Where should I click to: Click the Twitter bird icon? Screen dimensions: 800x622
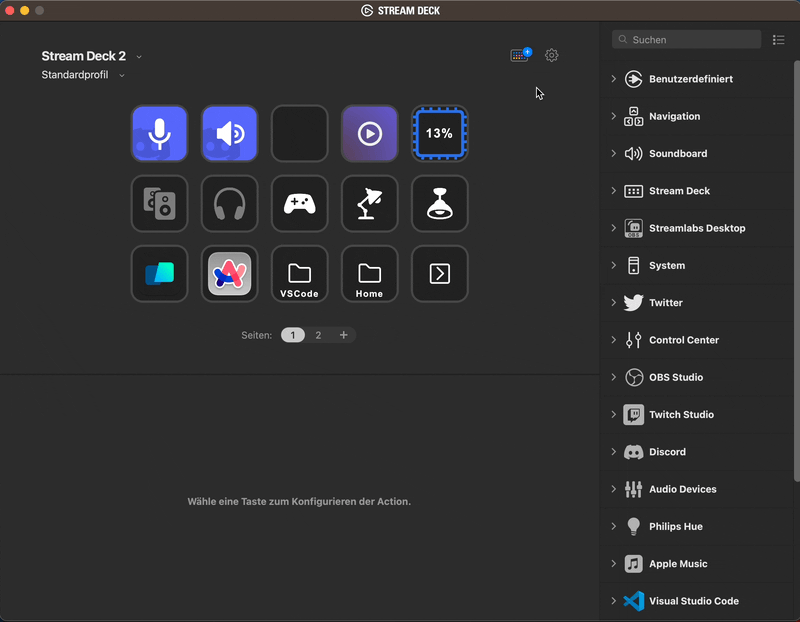[634, 303]
